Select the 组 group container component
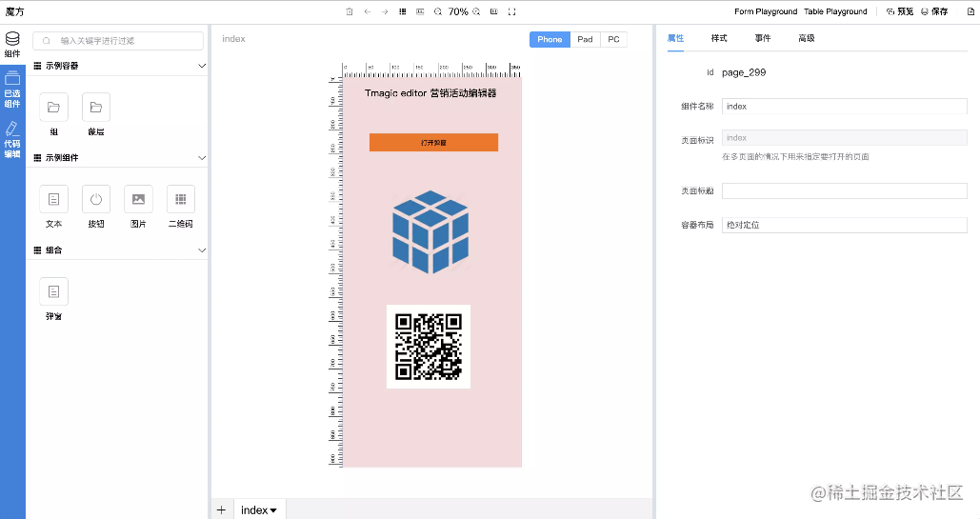Viewport: 980px width, 519px height. (x=53, y=114)
